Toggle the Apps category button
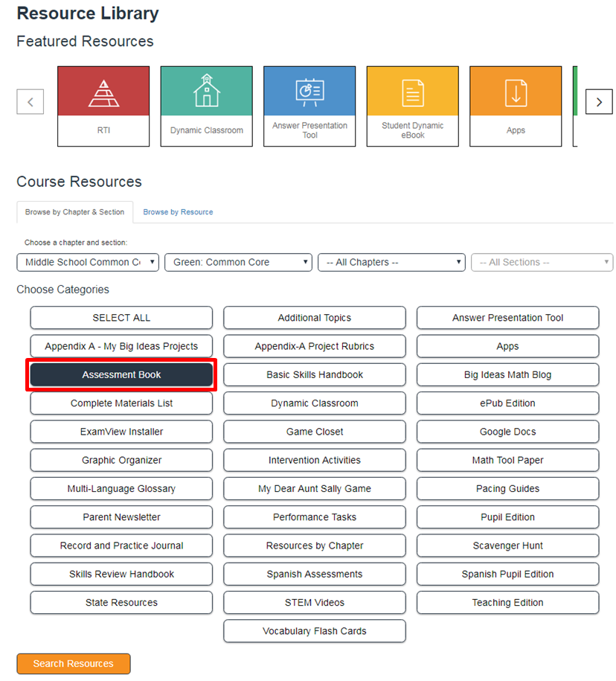This screenshot has height=681, width=616. (x=508, y=346)
